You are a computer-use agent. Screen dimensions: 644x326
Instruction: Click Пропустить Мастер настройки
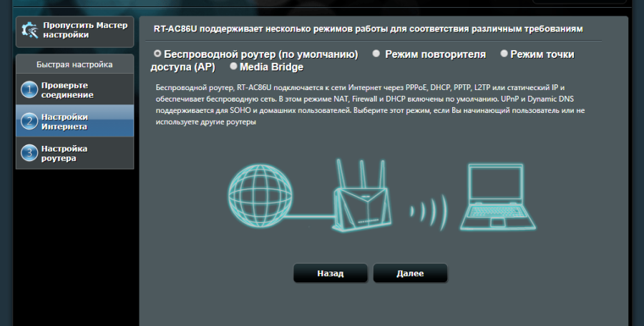coord(74,31)
